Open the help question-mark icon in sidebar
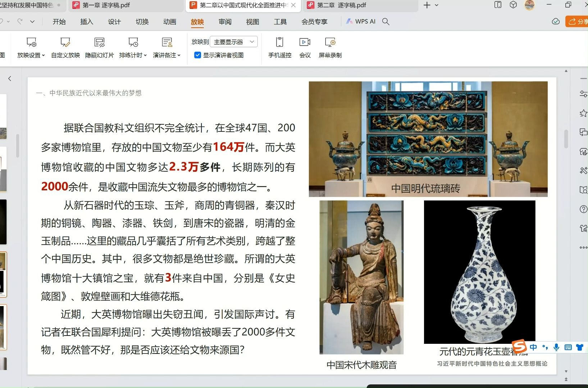 click(x=583, y=209)
